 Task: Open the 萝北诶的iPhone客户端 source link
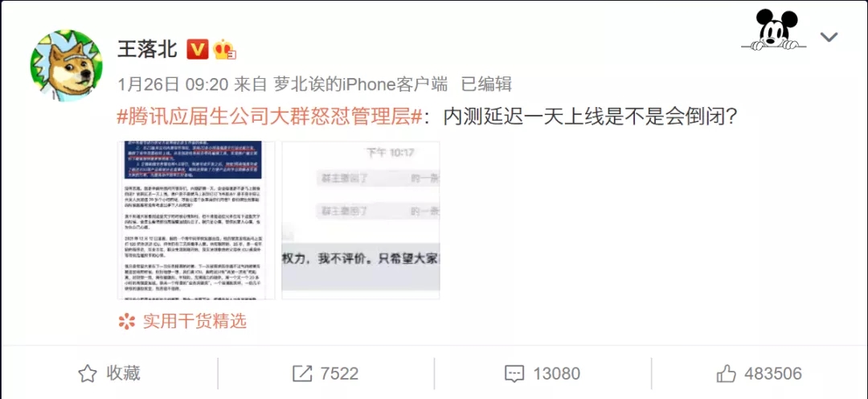click(x=360, y=84)
